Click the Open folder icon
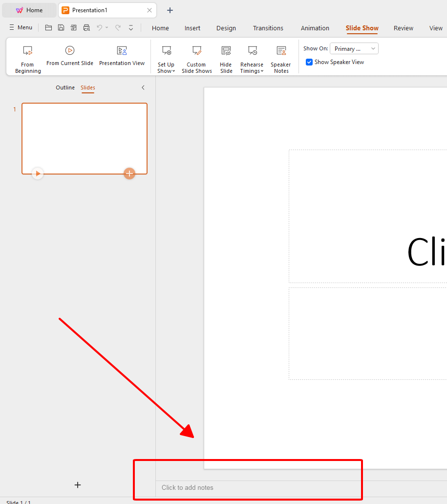Viewport: 447px width, 504px height. coord(48,28)
